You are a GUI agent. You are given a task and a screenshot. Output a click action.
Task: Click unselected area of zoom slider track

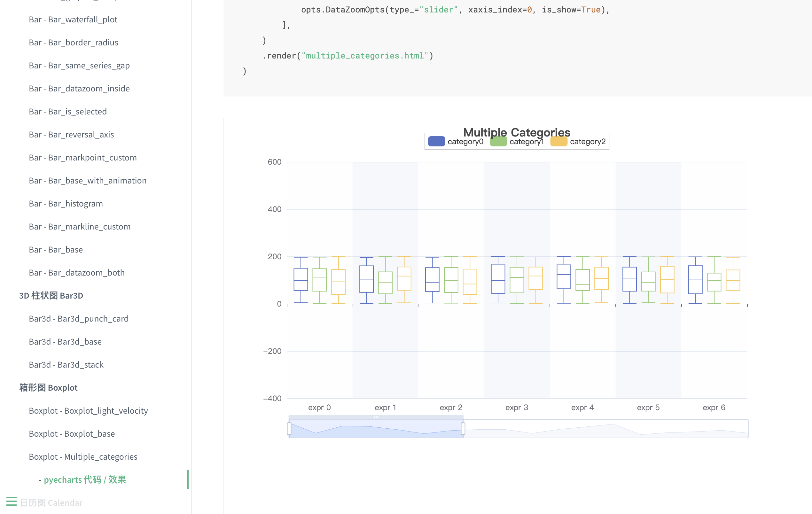point(607,429)
